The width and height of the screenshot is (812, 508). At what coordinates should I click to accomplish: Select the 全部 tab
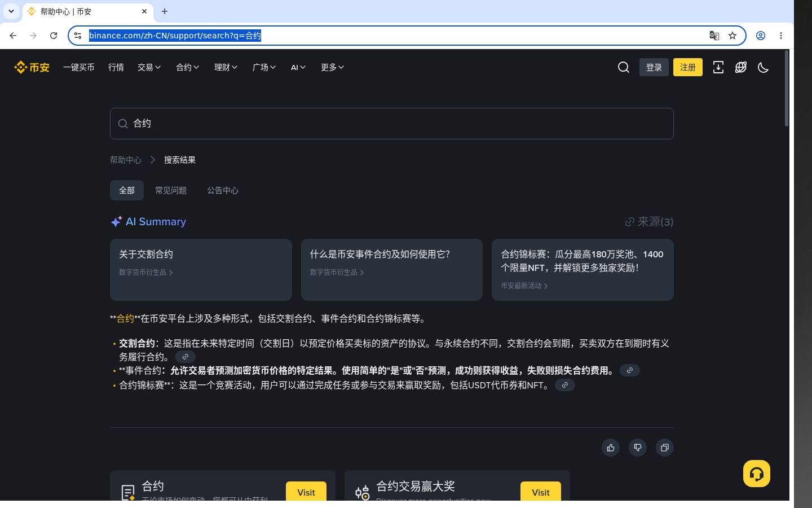[127, 190]
